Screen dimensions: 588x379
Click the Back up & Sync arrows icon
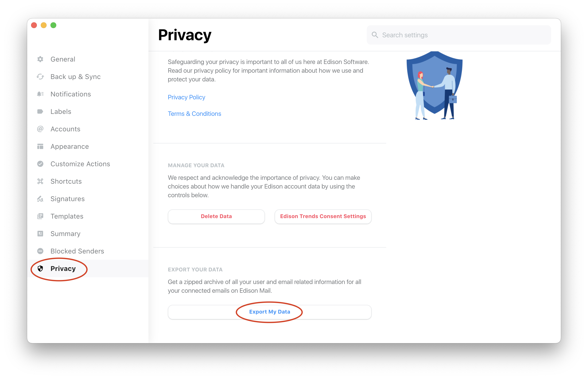[x=40, y=77]
